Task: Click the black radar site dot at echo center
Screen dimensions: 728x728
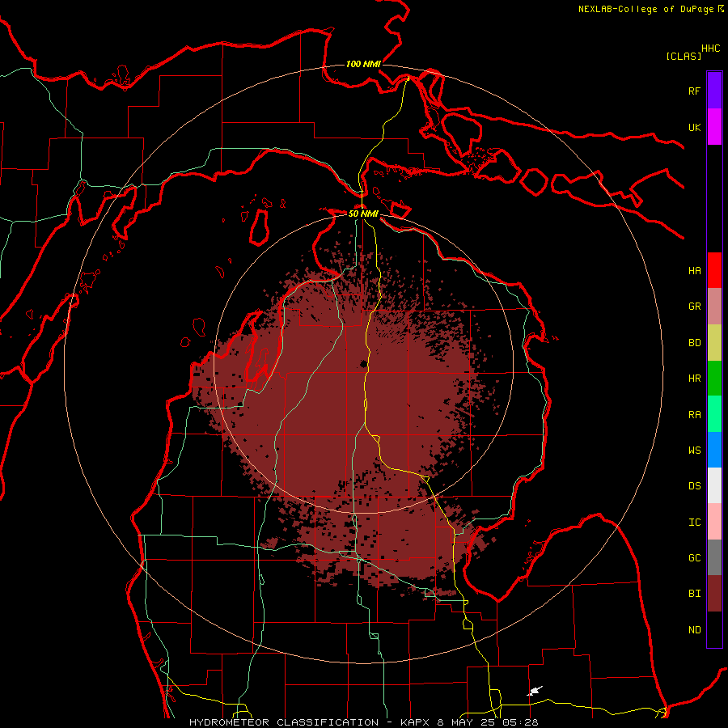Action: [x=363, y=364]
